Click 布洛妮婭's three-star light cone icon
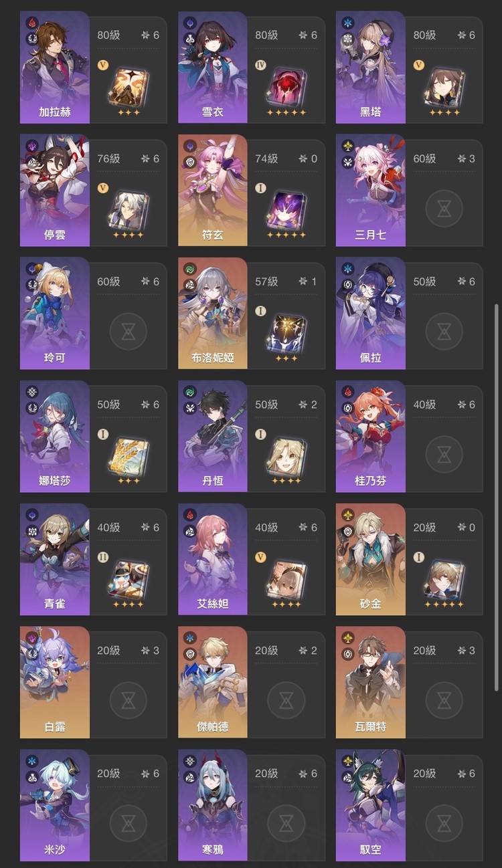Viewport: 502px width, 868px height. pyautogui.click(x=286, y=331)
